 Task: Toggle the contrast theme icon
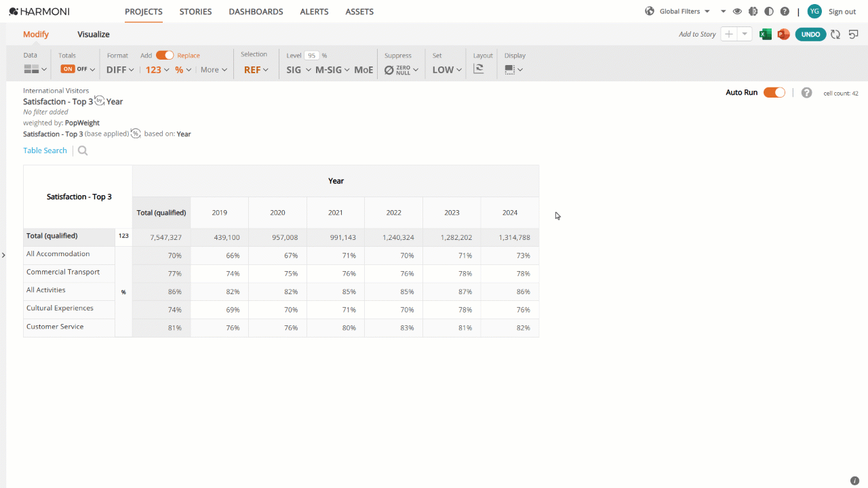[x=768, y=12]
